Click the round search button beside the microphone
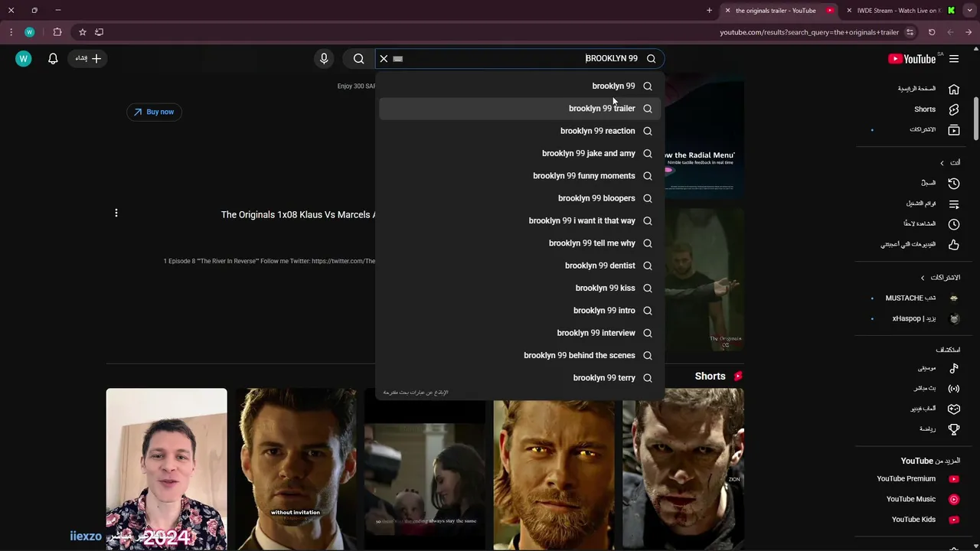 click(358, 58)
